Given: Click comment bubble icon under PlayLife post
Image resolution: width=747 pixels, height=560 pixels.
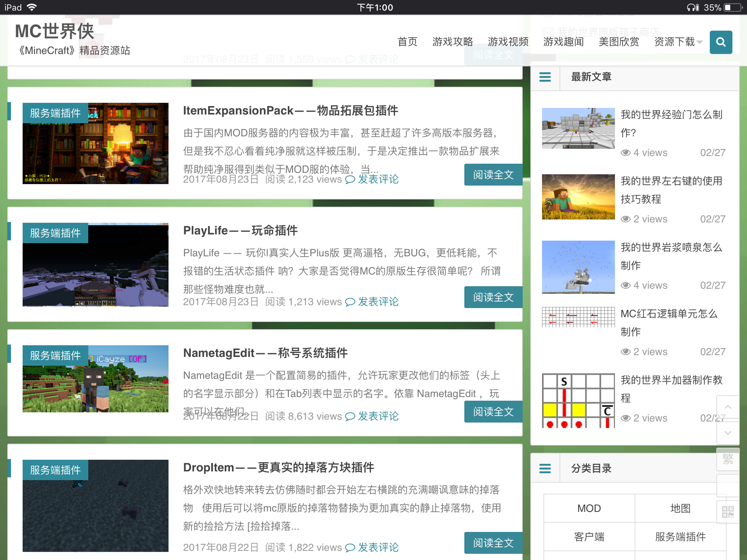Looking at the screenshot, I should [350, 302].
